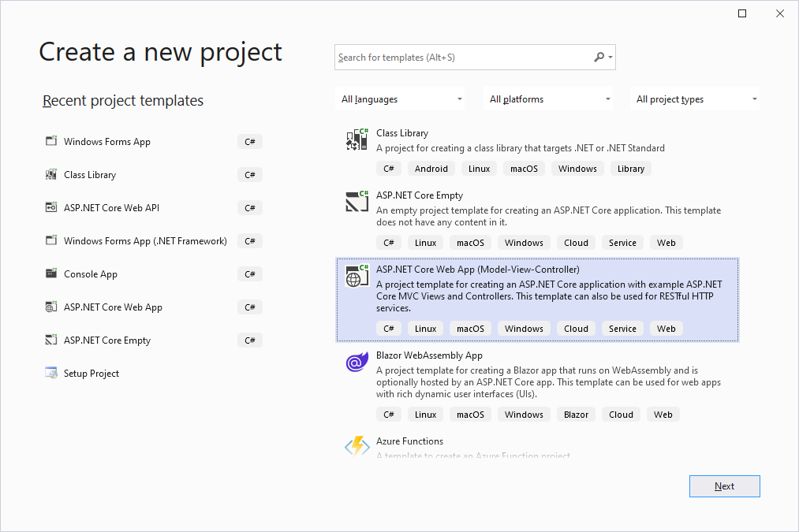Screen dimensions: 799x532
Task: Click the search magnifier icon
Action: point(599,57)
